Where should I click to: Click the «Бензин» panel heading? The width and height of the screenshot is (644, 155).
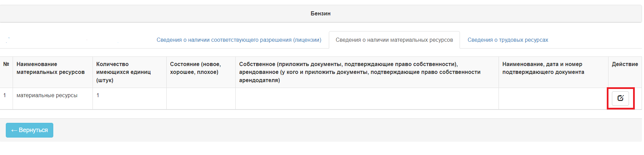click(x=321, y=14)
